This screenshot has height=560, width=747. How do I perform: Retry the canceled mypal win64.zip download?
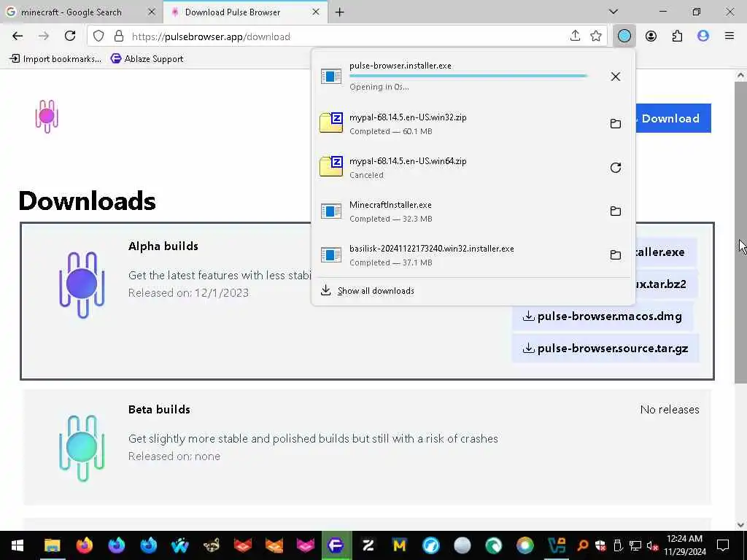tap(616, 168)
